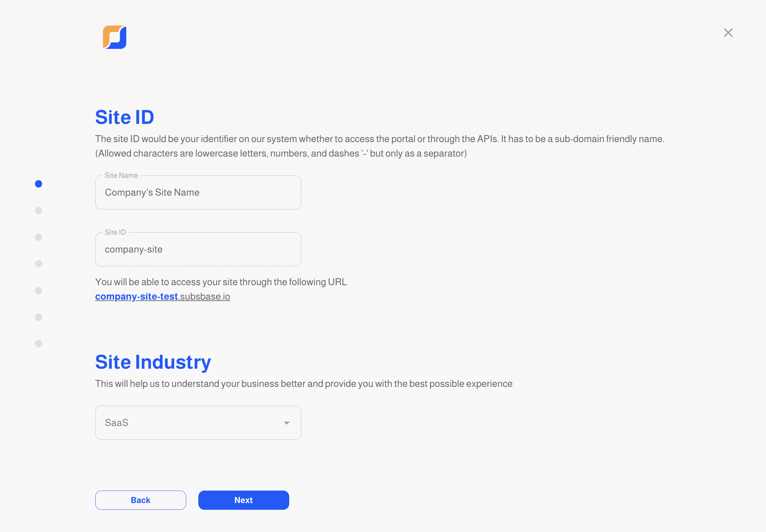Close the setup wizard with the X
The width and height of the screenshot is (766, 532).
coord(728,33)
